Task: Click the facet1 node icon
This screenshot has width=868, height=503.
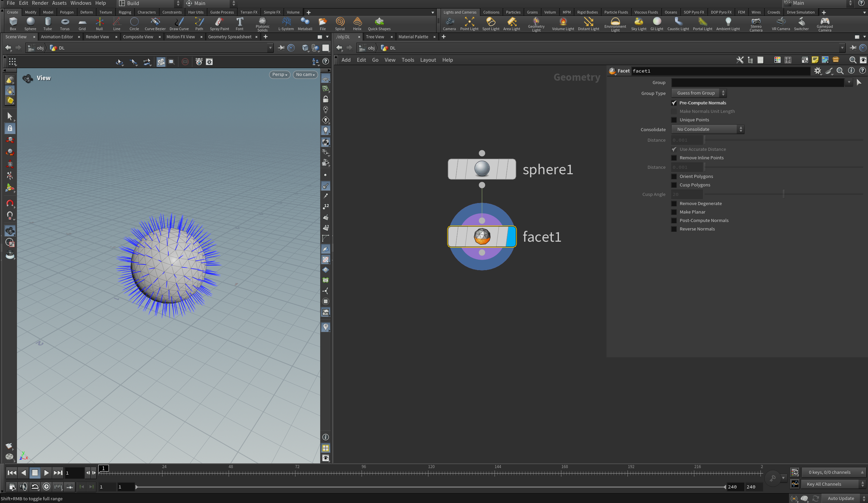Action: (x=482, y=237)
